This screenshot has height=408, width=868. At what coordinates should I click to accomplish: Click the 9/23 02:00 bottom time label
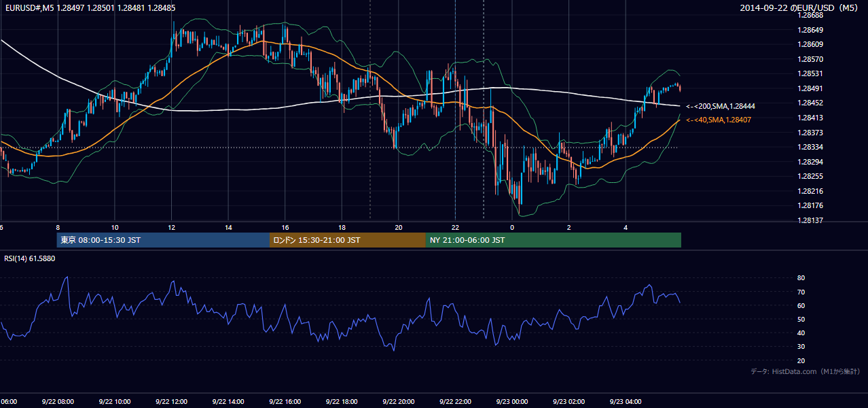point(569,402)
